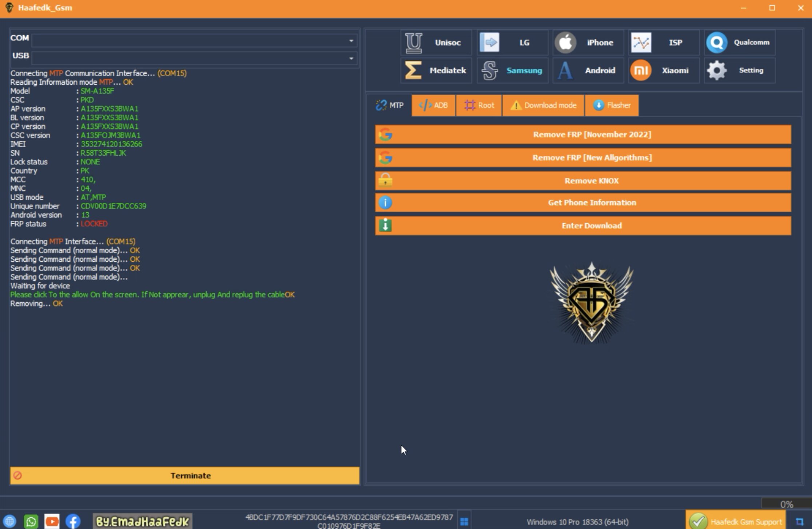Click the Removing... OK log line
The width and height of the screenshot is (812, 529).
[36, 304]
